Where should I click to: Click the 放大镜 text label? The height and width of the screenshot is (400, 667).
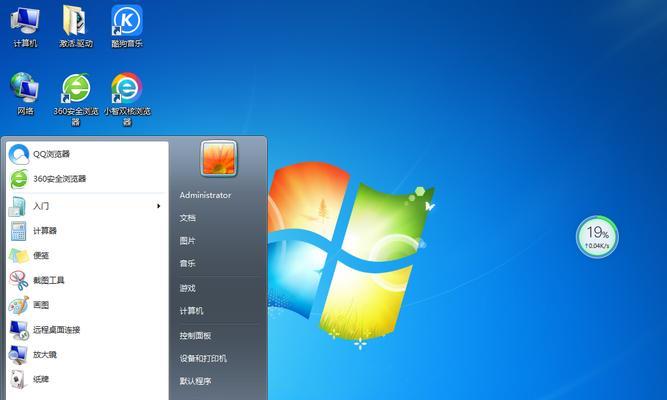[45, 354]
